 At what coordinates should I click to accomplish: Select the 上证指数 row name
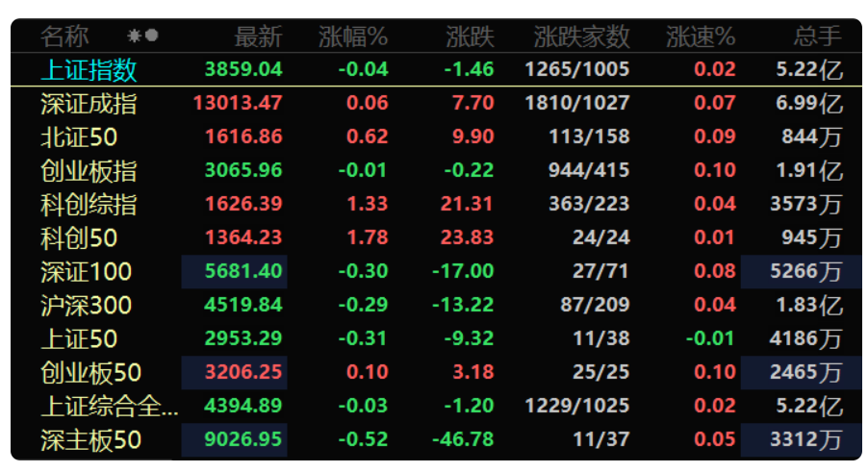89,69
